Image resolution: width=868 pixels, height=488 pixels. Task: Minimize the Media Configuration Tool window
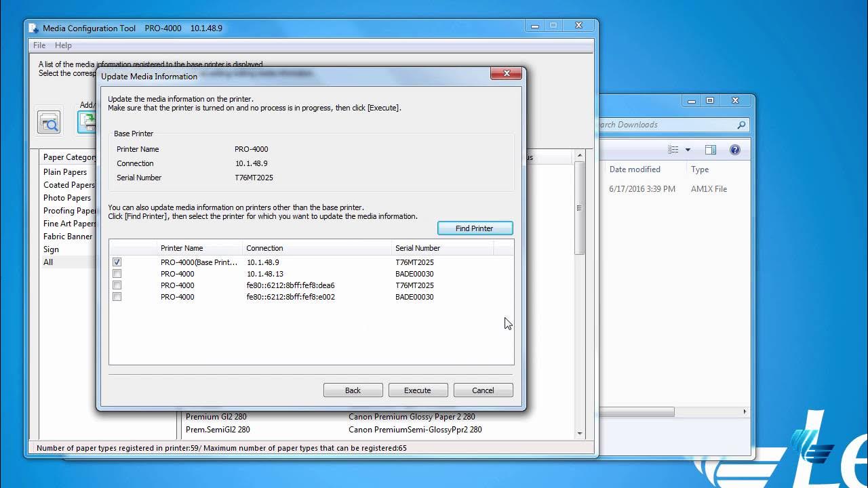tap(535, 26)
